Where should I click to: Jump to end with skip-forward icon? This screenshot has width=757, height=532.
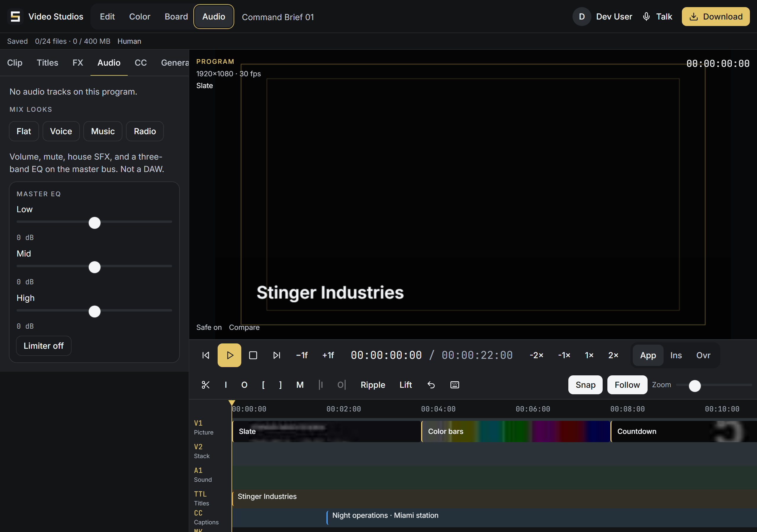276,355
